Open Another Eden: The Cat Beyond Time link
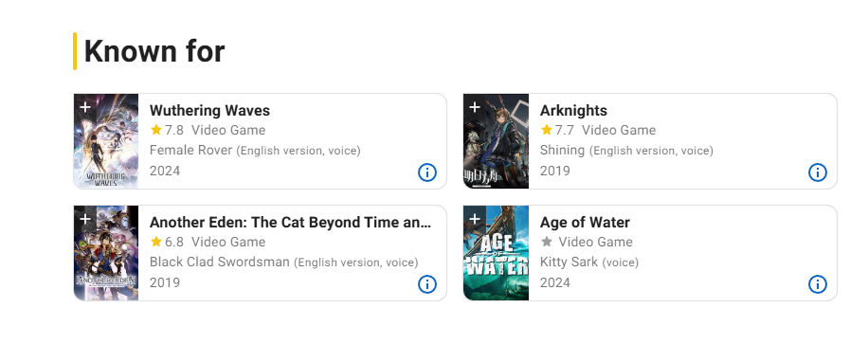The width and height of the screenshot is (868, 344). coord(290,222)
